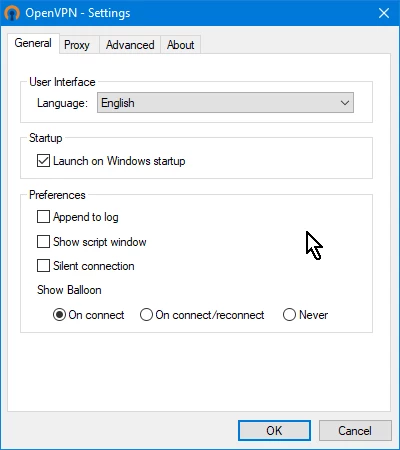Viewport: 400px width, 450px height.
Task: Confirm settings with the OK button
Action: [x=274, y=431]
